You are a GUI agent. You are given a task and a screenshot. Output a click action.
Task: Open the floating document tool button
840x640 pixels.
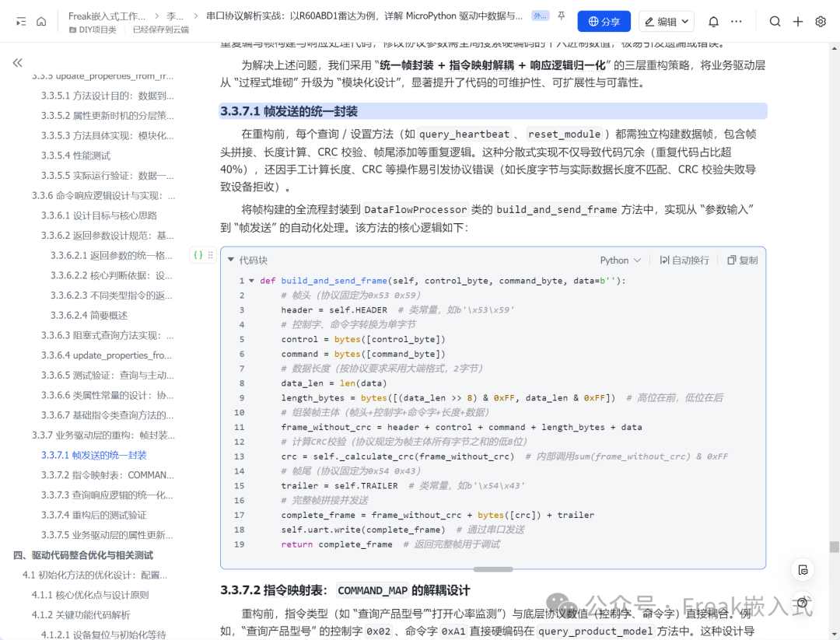(x=803, y=570)
